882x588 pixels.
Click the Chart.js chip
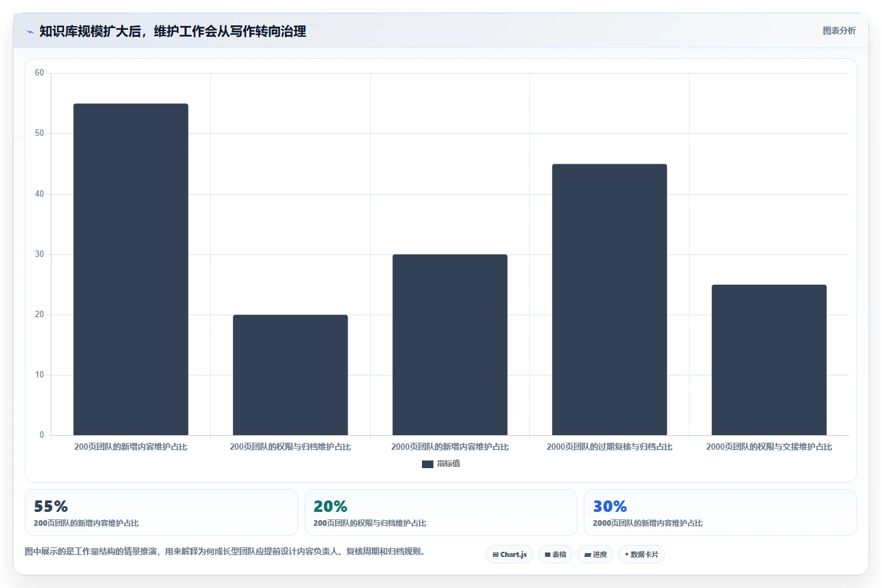coord(510,554)
